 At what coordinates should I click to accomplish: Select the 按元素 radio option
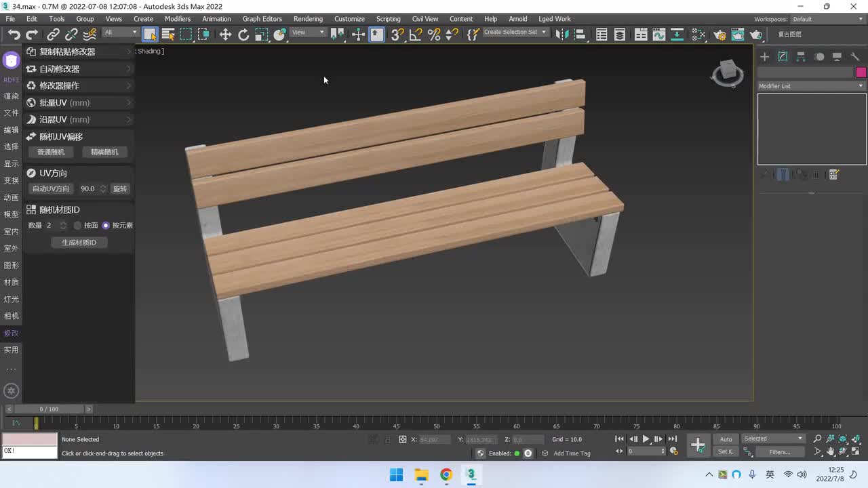point(106,225)
